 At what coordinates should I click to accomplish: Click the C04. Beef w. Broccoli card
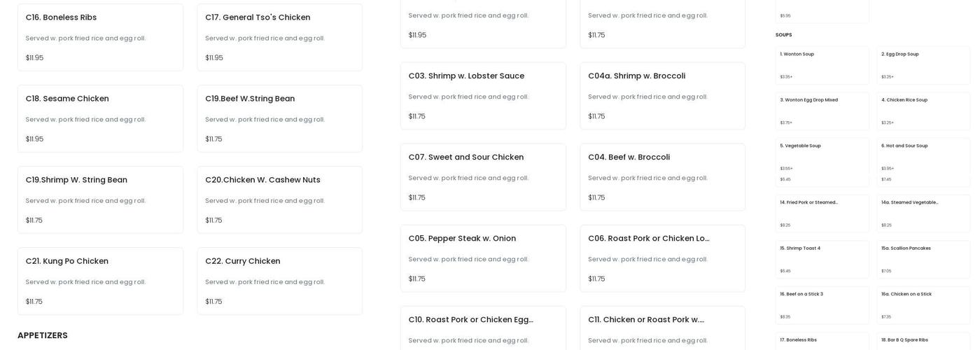point(662,177)
